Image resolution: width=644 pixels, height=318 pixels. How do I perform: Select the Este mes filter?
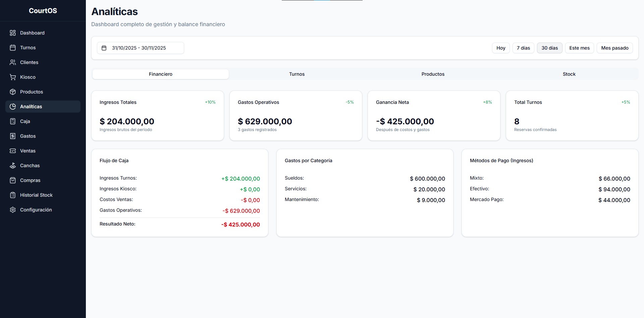(x=579, y=48)
